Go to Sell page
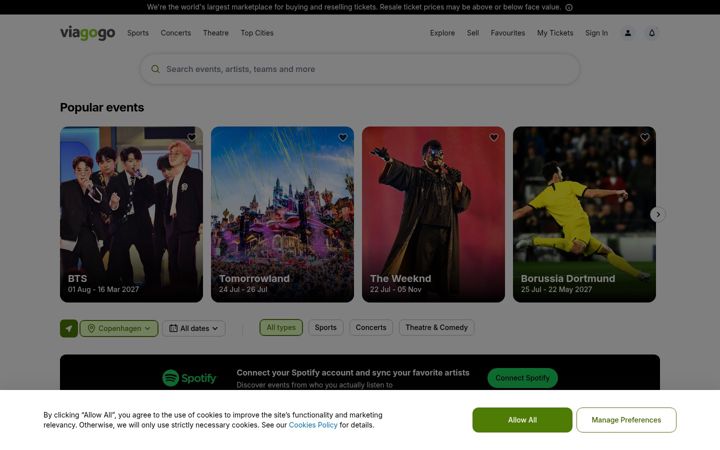The height and width of the screenshot is (450, 720). [473, 33]
